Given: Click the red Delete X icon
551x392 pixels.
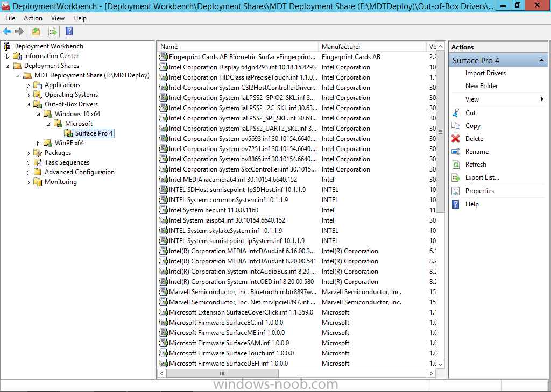Looking at the screenshot, I should 456,139.
